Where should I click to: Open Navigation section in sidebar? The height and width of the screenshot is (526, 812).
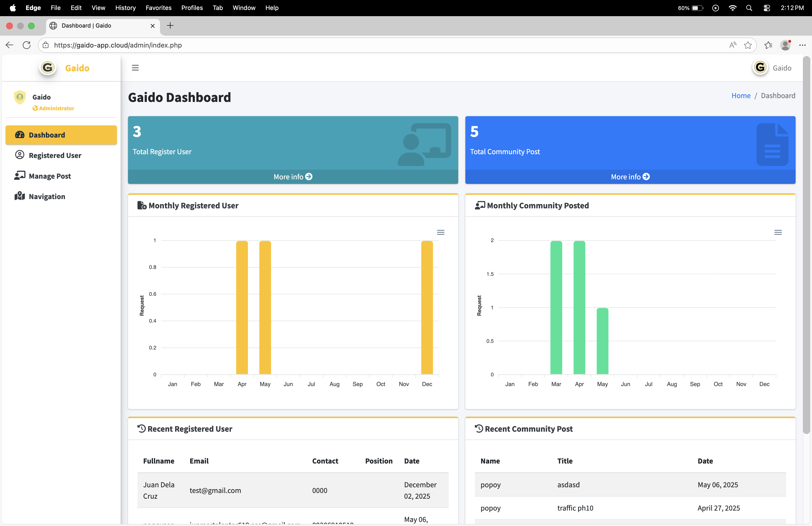click(x=47, y=196)
